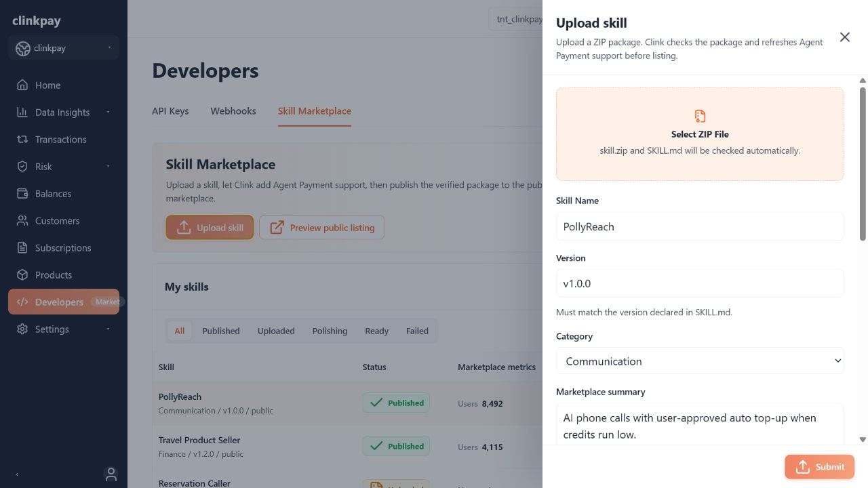This screenshot has height=488, width=868.
Task: Click the ZIP file icon in upload area
Action: coord(700,116)
